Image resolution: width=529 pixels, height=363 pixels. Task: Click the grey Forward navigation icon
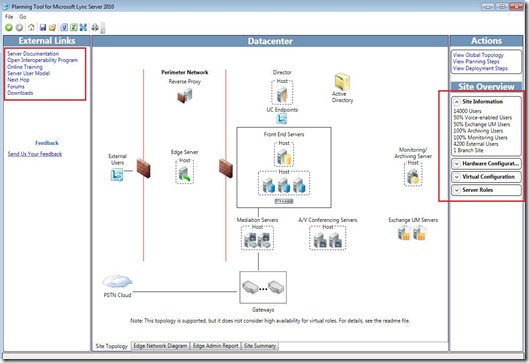20,28
